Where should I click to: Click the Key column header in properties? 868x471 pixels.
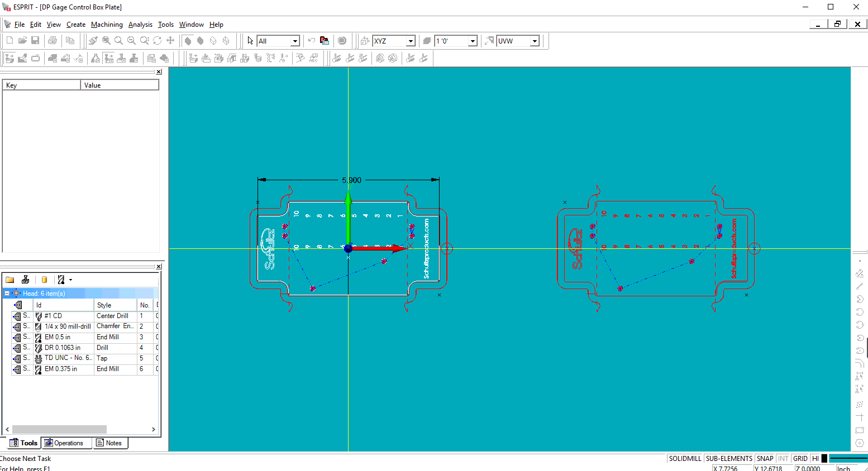[42, 85]
